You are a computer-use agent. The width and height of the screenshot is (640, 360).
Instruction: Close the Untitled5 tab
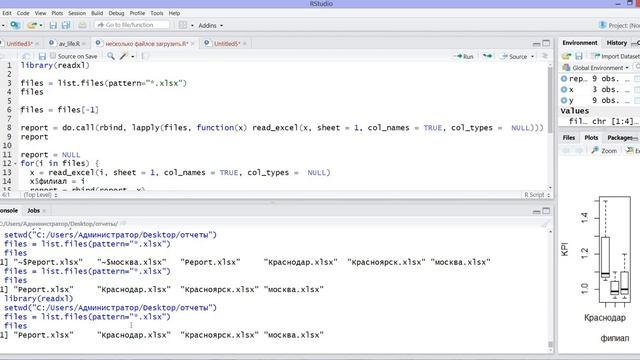(244, 43)
